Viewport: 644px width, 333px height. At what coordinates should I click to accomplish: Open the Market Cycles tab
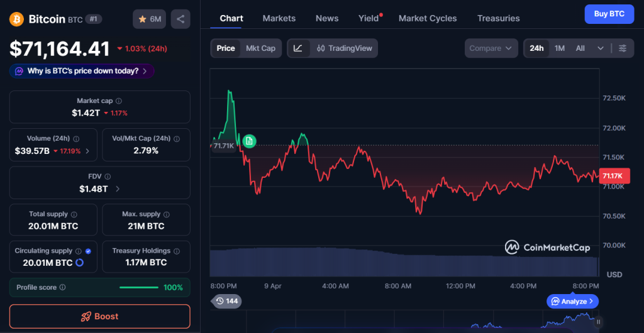click(x=428, y=18)
